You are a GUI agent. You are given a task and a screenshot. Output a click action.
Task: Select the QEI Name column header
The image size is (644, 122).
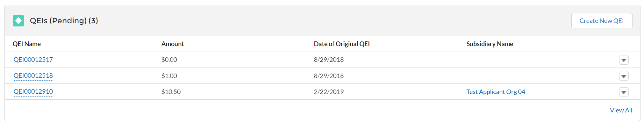(27, 44)
